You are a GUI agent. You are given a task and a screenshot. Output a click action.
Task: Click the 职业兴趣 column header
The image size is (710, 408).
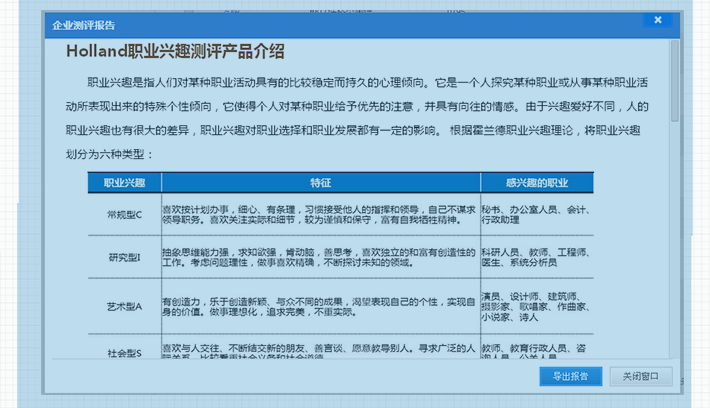point(125,183)
